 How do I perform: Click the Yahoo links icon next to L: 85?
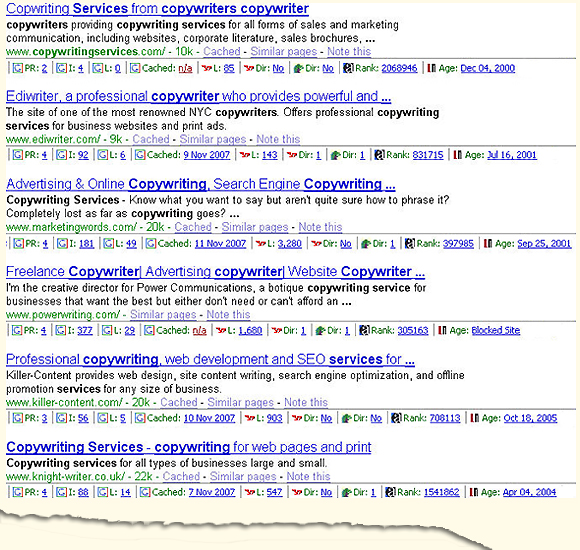click(x=207, y=68)
